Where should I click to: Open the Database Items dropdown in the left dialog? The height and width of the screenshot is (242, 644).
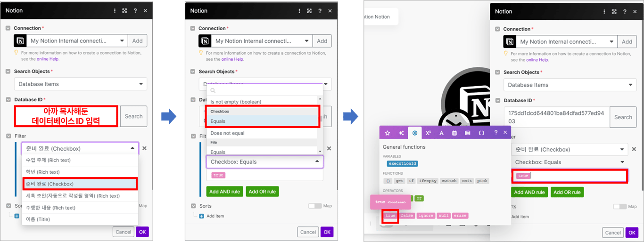81,84
